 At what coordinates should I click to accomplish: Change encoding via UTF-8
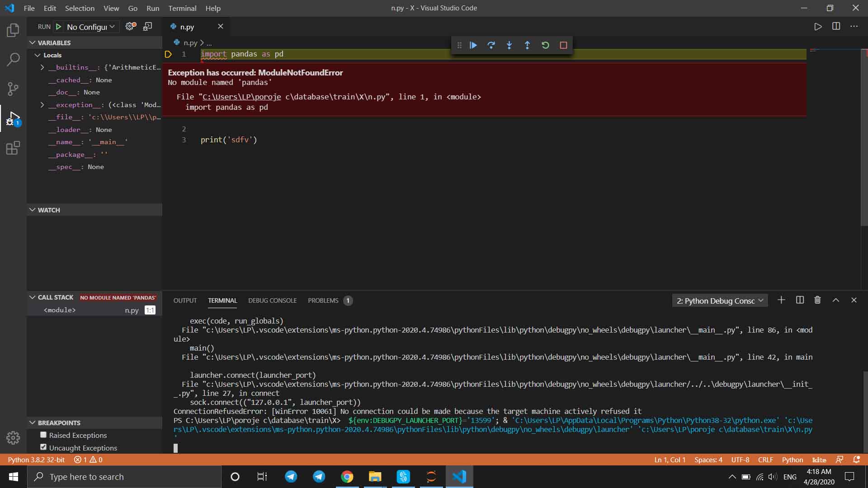740,460
